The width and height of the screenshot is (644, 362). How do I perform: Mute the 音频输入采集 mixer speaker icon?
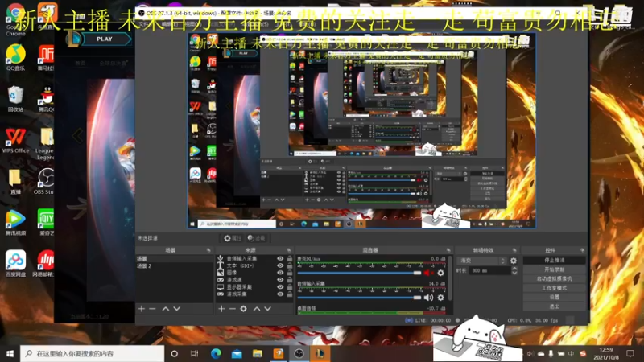pos(428,298)
